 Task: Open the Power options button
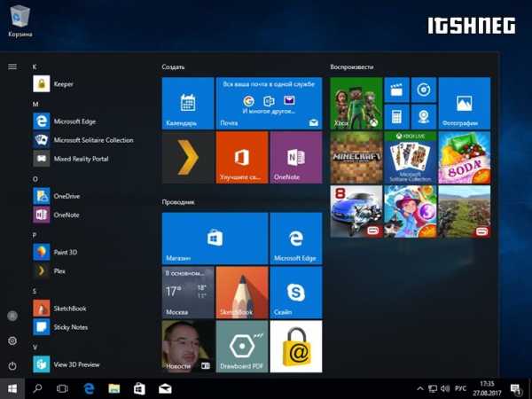[x=12, y=366]
